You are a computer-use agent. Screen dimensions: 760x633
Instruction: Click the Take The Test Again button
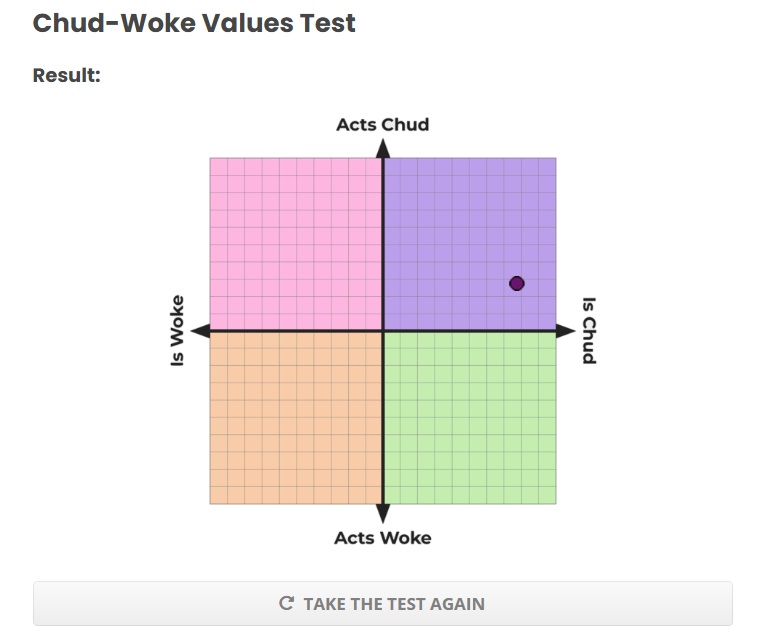(383, 603)
